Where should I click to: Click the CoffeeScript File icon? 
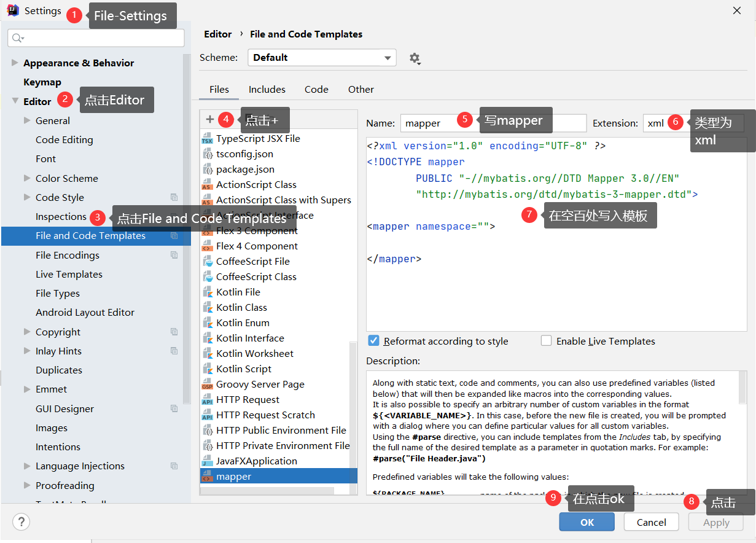point(207,262)
